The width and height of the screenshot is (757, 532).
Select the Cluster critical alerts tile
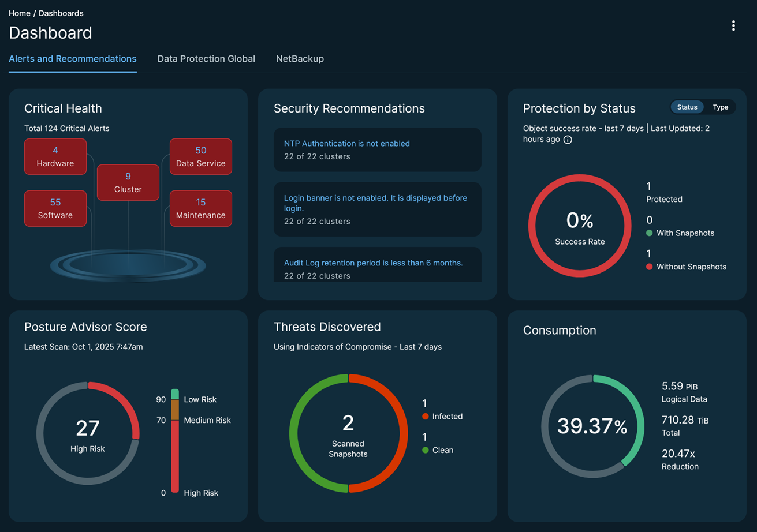click(128, 182)
